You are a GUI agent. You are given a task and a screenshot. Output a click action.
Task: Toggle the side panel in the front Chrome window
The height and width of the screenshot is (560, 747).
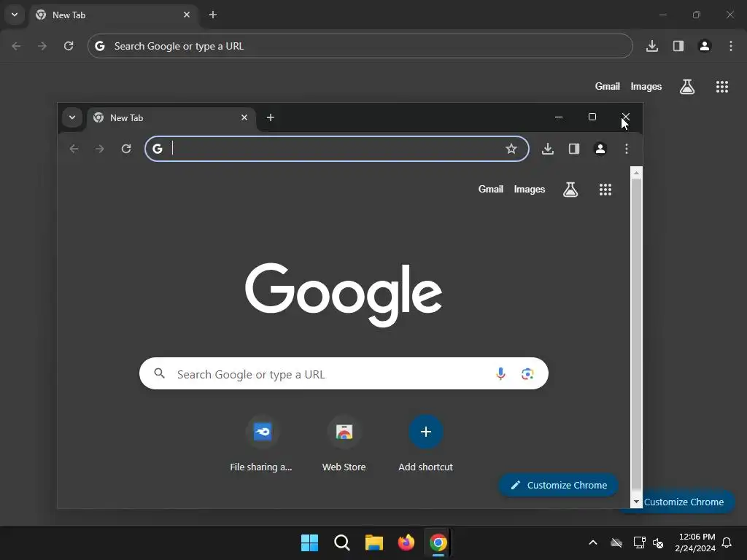click(x=574, y=149)
